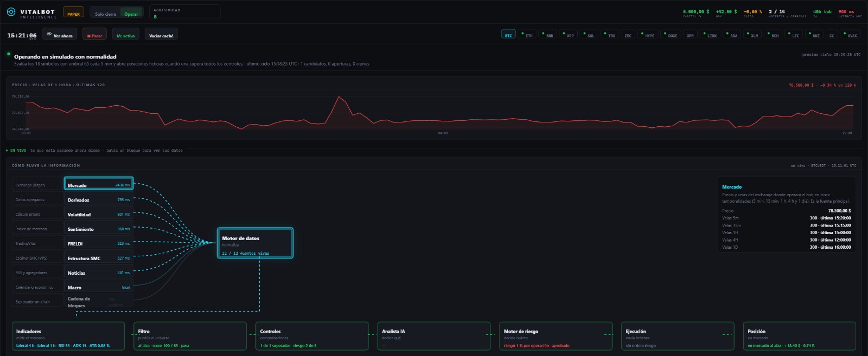Click the Ver ahora button
This screenshot has width=868, height=356.
pos(60,35)
